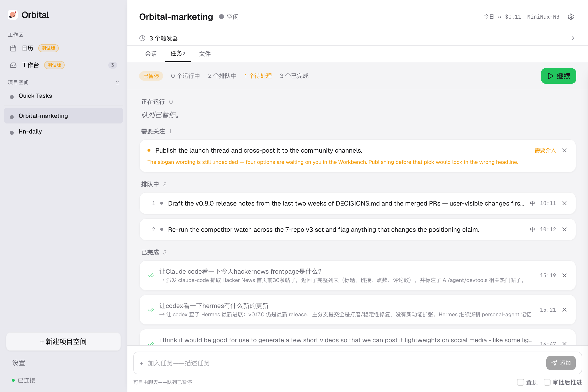This screenshot has width=588, height=392.
Task: Open the short videos social media task
Action: point(357,338)
